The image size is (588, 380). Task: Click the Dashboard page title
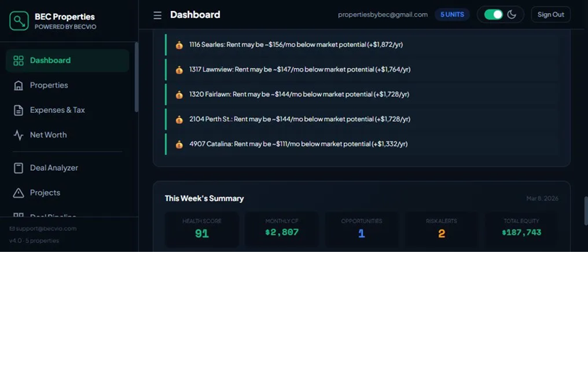tap(195, 14)
